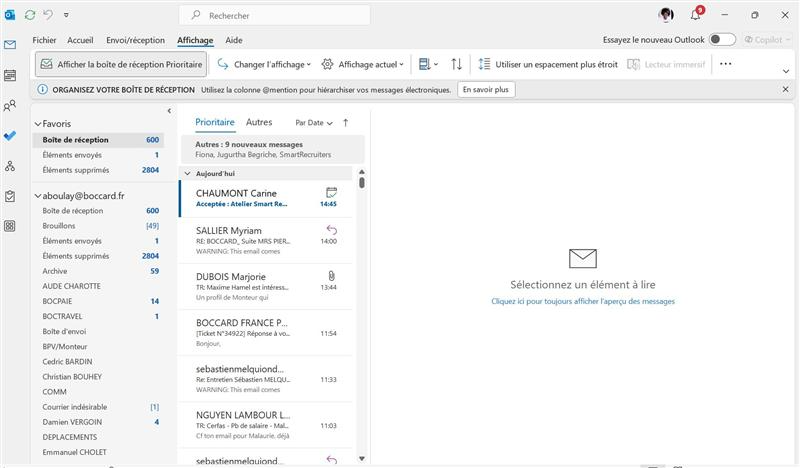Close the organize inbox notification bar
The height and width of the screenshot is (468, 800).
click(785, 89)
